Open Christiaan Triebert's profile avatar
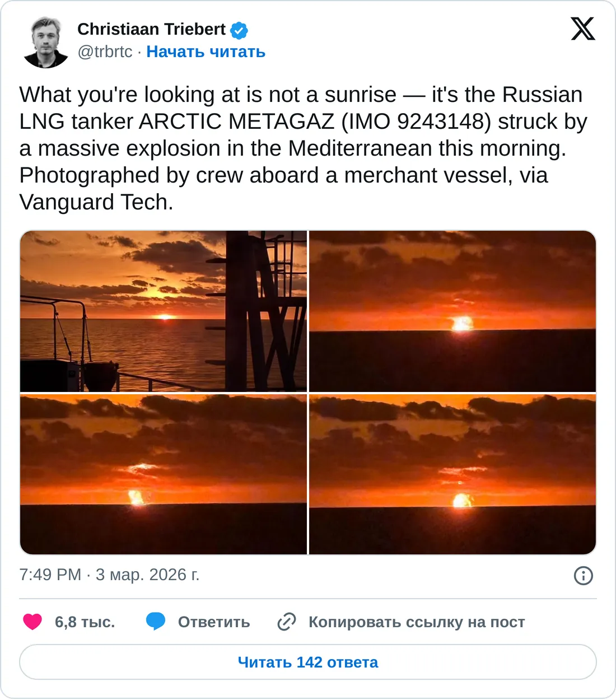The image size is (616, 700). (46, 43)
